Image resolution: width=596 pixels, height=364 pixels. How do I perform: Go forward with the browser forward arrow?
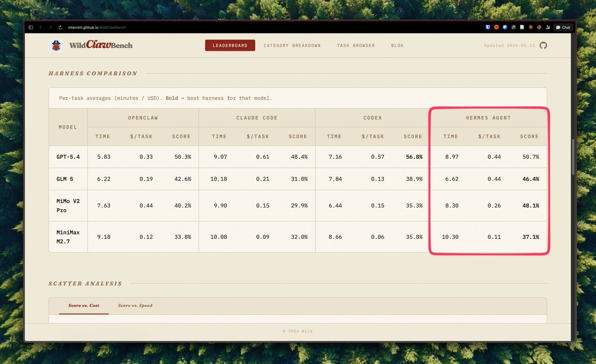pos(50,27)
